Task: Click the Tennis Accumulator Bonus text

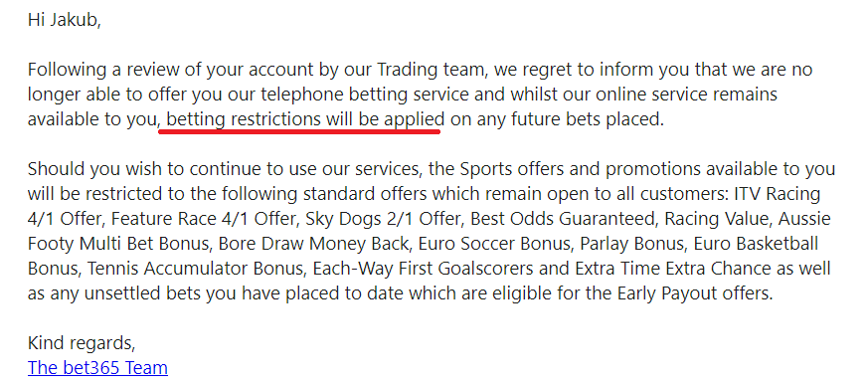Action: click(x=195, y=269)
